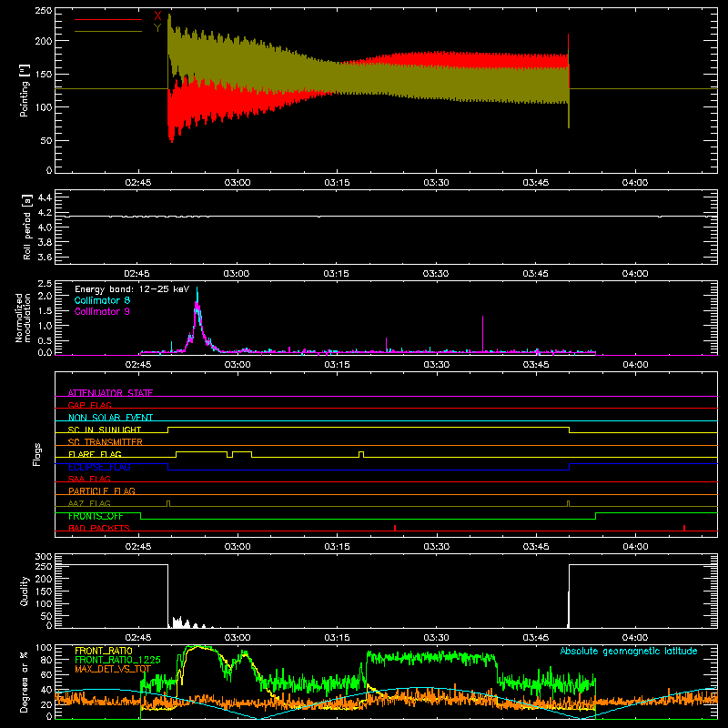Click the 04:00 label under Flags plot
728x728 pixels.
pyautogui.click(x=635, y=547)
